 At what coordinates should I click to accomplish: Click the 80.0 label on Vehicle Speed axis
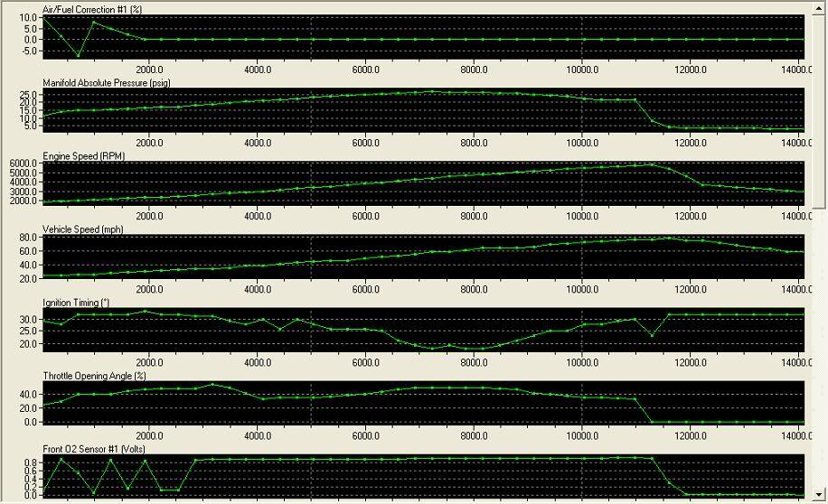[x=28, y=238]
